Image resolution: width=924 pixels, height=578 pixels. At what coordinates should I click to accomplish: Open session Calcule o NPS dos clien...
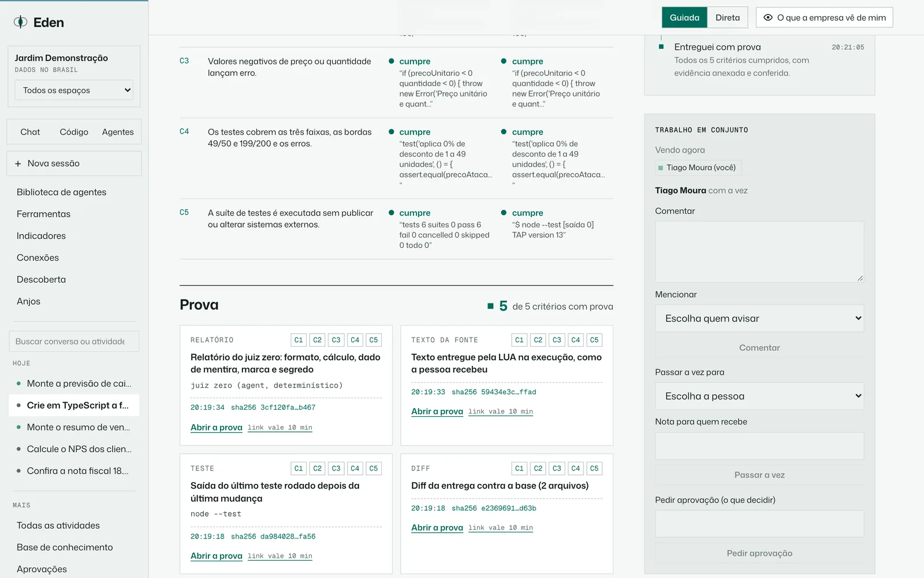pyautogui.click(x=74, y=449)
